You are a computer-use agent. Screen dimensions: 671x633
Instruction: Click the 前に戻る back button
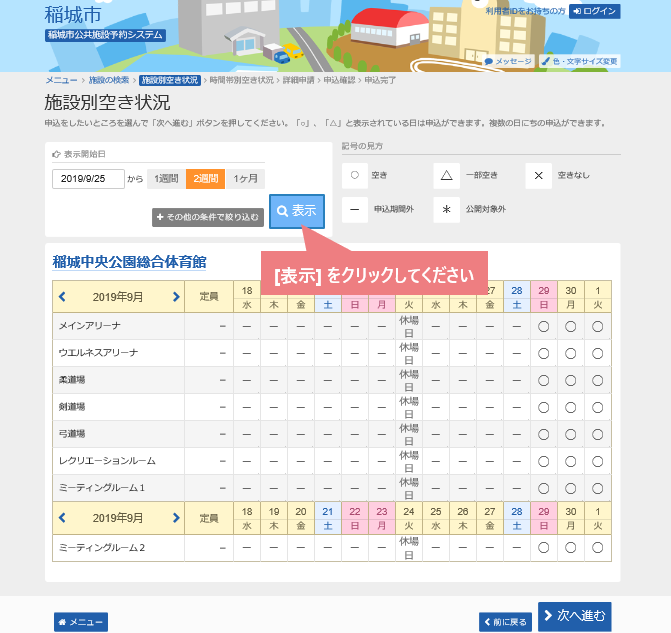(505, 622)
